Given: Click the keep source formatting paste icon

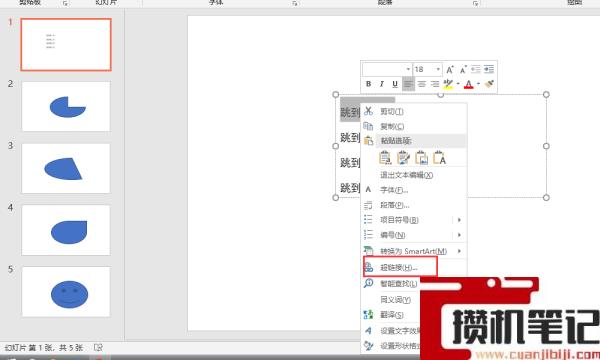Looking at the screenshot, I should 403,157.
